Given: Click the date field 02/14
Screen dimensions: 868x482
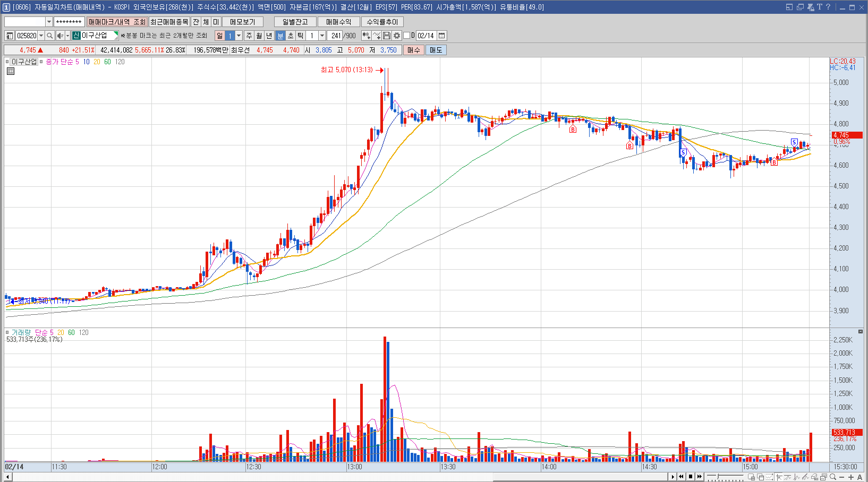Looking at the screenshot, I should 426,36.
